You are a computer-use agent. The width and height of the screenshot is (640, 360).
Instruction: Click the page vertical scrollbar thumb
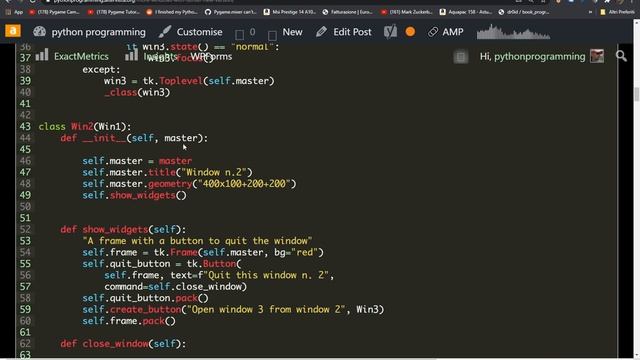coord(636,94)
